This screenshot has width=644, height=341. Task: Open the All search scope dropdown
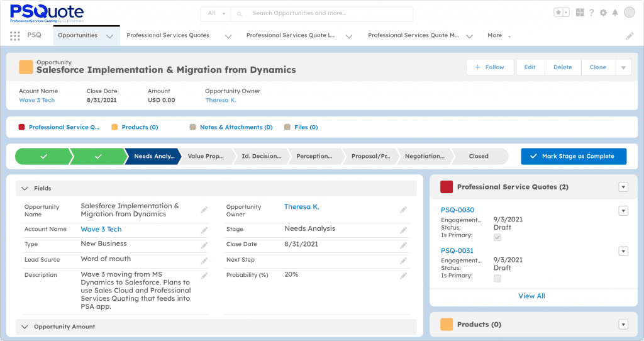tap(216, 13)
